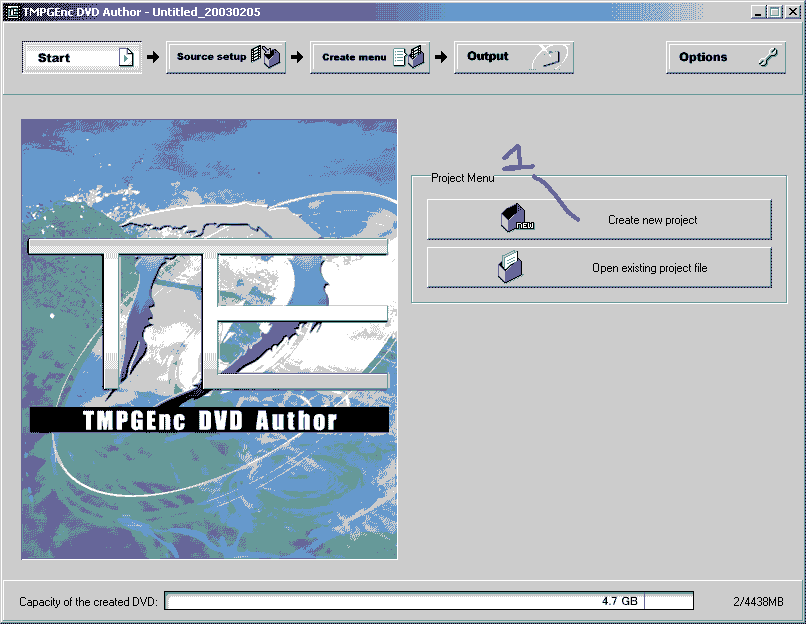
Task: Click the disc icon on Output button
Action: pyautogui.click(x=548, y=57)
